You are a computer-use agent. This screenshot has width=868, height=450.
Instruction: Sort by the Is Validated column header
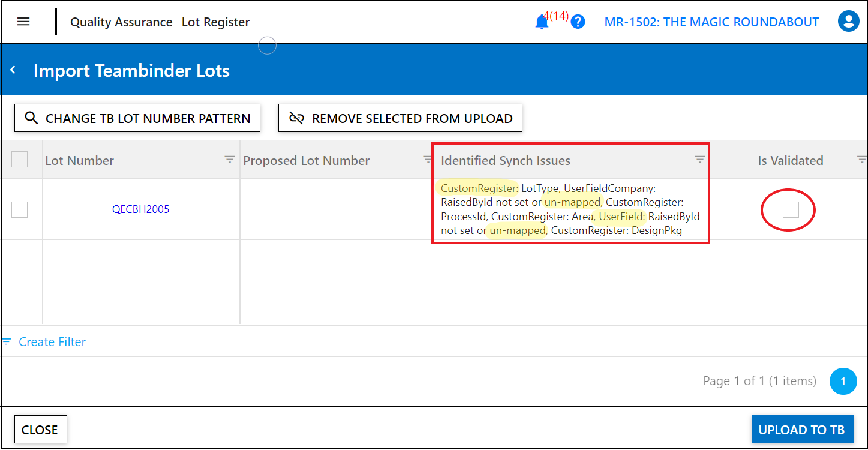pos(791,160)
